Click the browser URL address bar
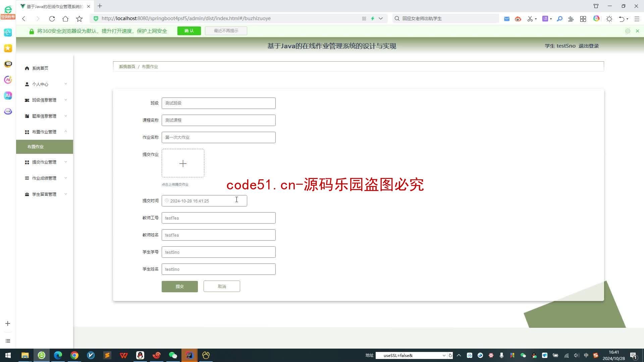 (228, 18)
